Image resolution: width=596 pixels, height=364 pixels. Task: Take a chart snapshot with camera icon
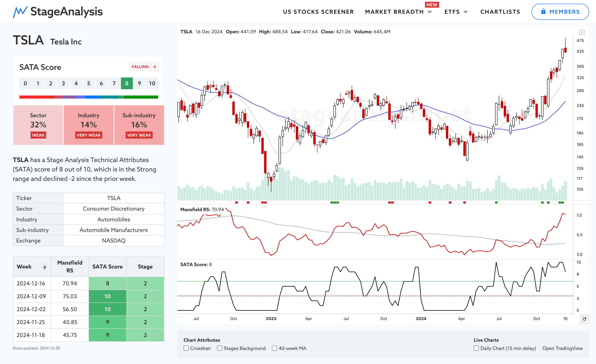pos(582,32)
